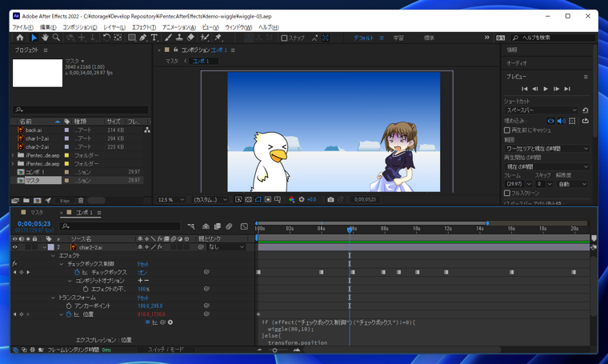Select the Eraser tool
608x364 pixels.
click(x=190, y=38)
